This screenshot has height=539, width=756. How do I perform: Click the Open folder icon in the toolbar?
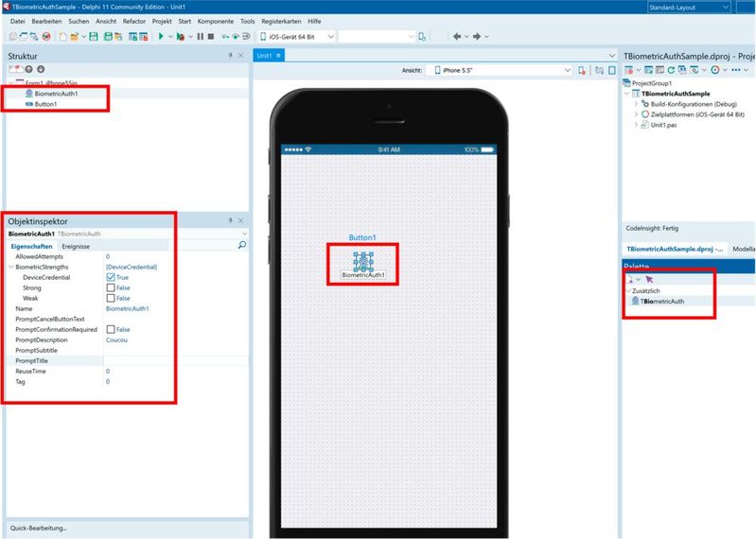click(x=74, y=37)
